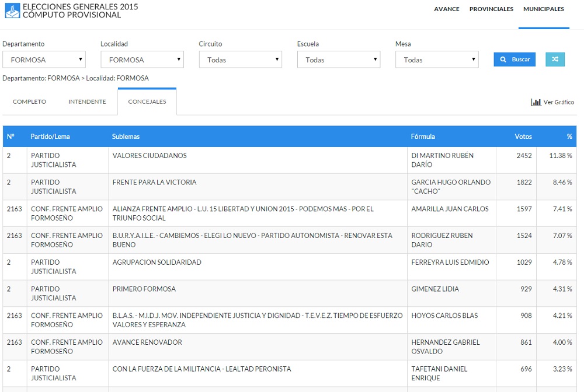Viewport: 584px width, 392px height.
Task: Switch to the COMPLETO tab
Action: [29, 101]
